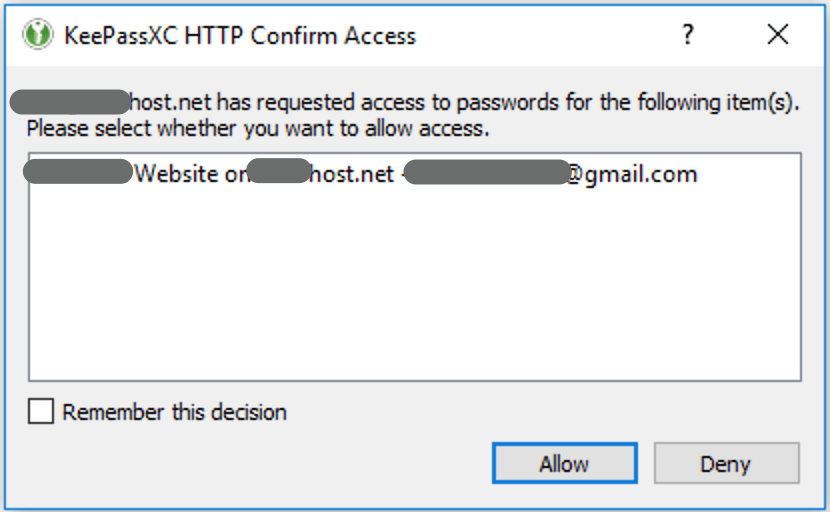Image resolution: width=830 pixels, height=512 pixels.
Task: Click the @gmail.com text in the entry
Action: 632,175
